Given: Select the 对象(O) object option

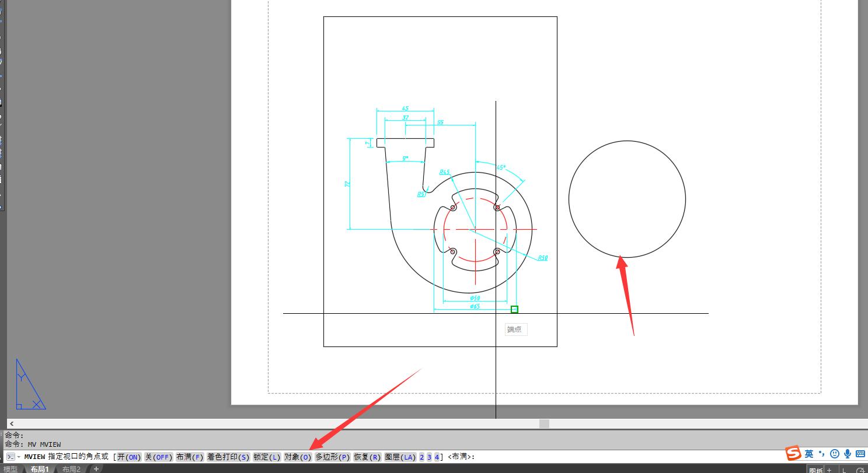Looking at the screenshot, I should (298, 457).
